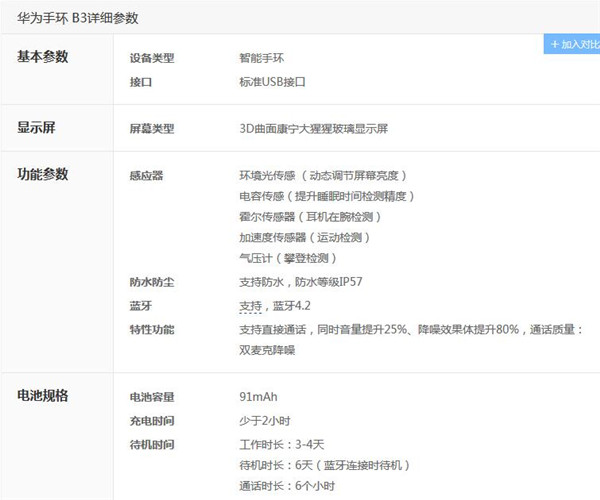600x500 pixels.
Task: Select the 基本参数 section heading
Action: [x=42, y=57]
